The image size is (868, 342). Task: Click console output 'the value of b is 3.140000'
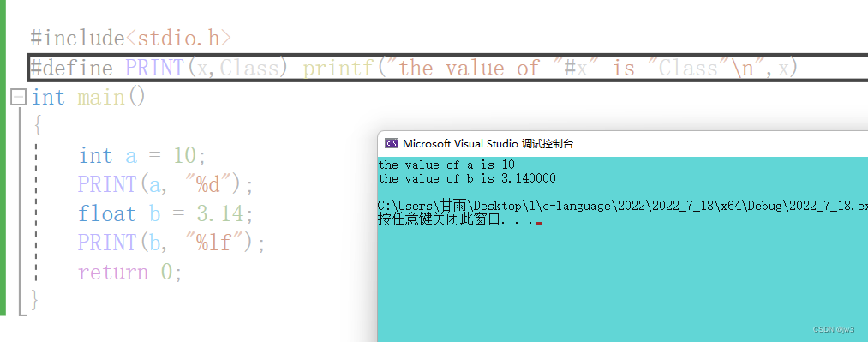467,179
